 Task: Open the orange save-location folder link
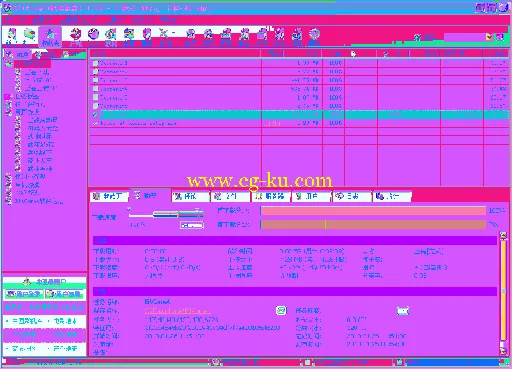177,311
